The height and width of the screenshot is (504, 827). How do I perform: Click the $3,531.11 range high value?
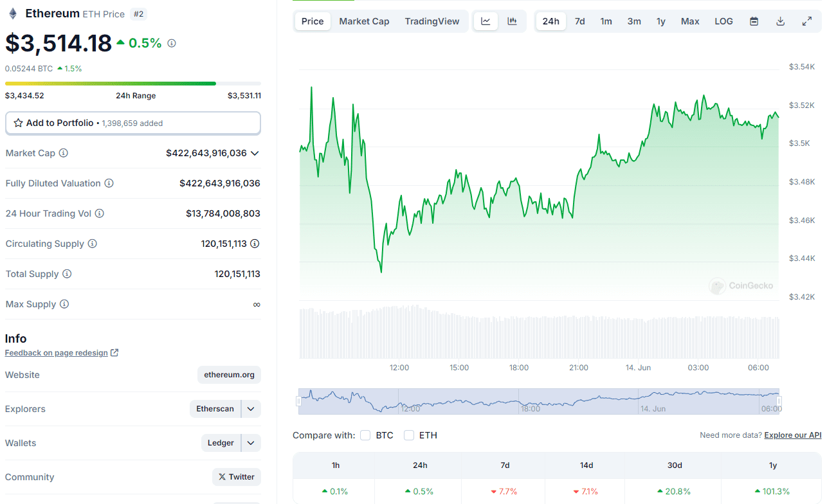tap(244, 96)
